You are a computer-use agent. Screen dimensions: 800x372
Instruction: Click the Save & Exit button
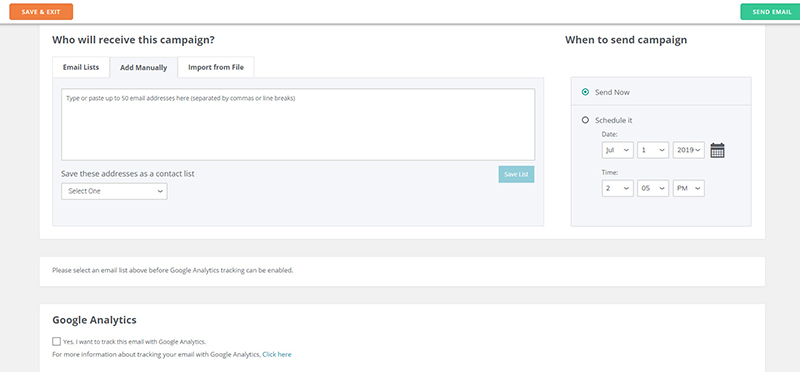tap(41, 12)
